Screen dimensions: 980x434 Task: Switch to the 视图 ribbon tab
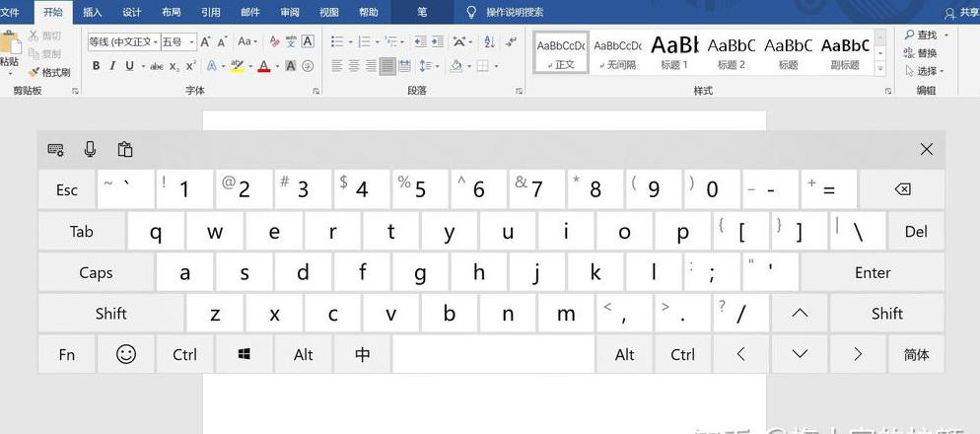329,12
